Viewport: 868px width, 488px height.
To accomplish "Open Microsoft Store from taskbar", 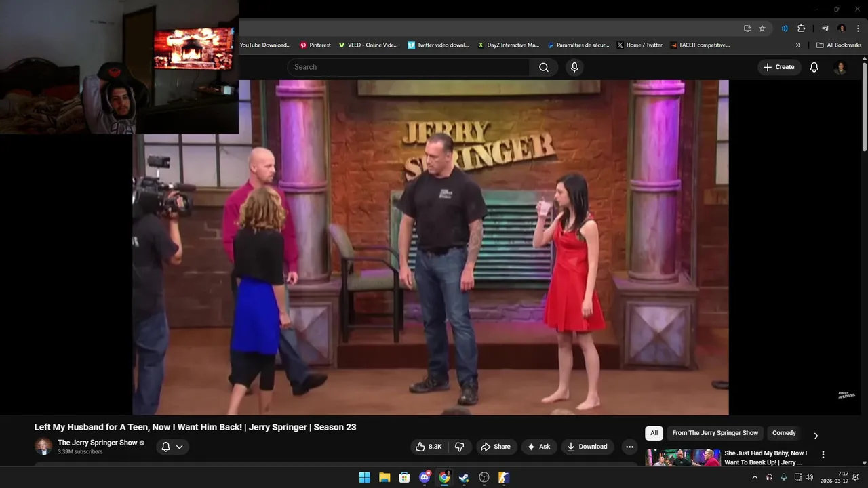I will click(x=404, y=477).
